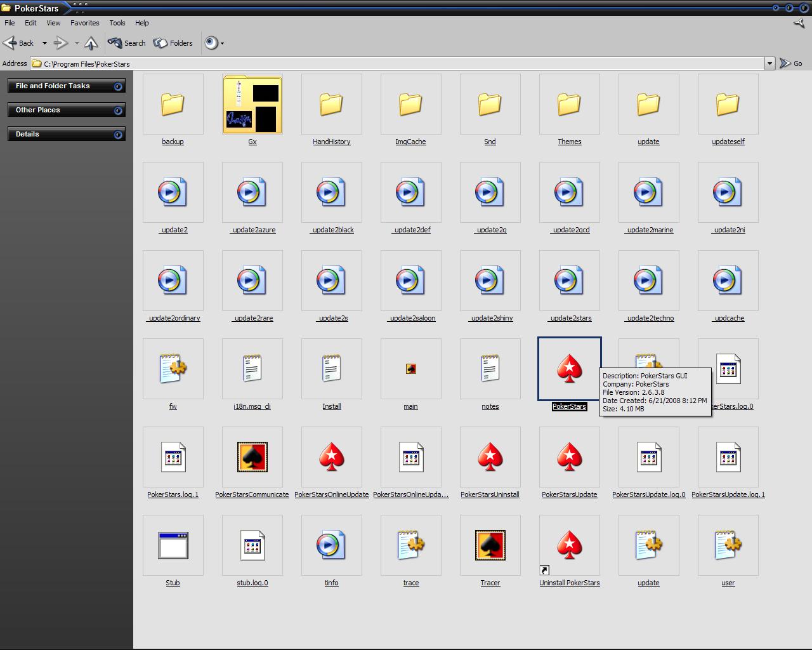Select the main file icon
The width and height of the screenshot is (812, 650).
click(410, 369)
